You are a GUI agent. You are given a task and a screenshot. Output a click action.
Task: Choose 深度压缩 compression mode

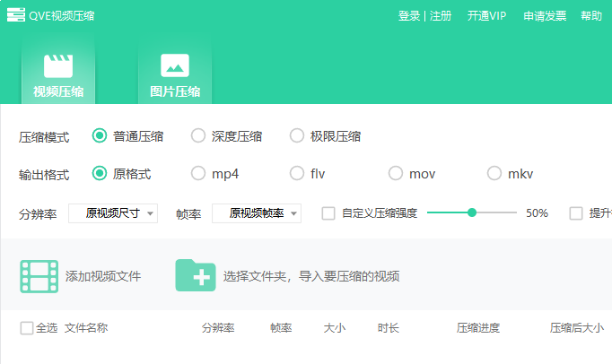click(x=198, y=136)
